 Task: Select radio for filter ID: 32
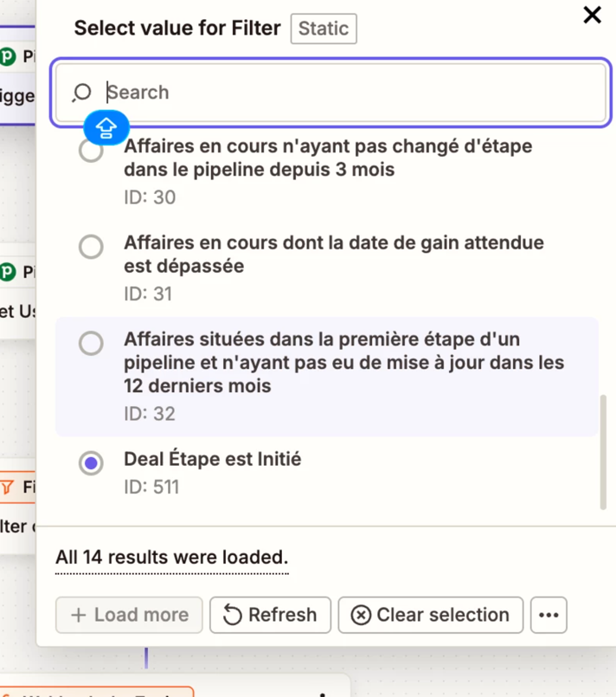coord(91,343)
